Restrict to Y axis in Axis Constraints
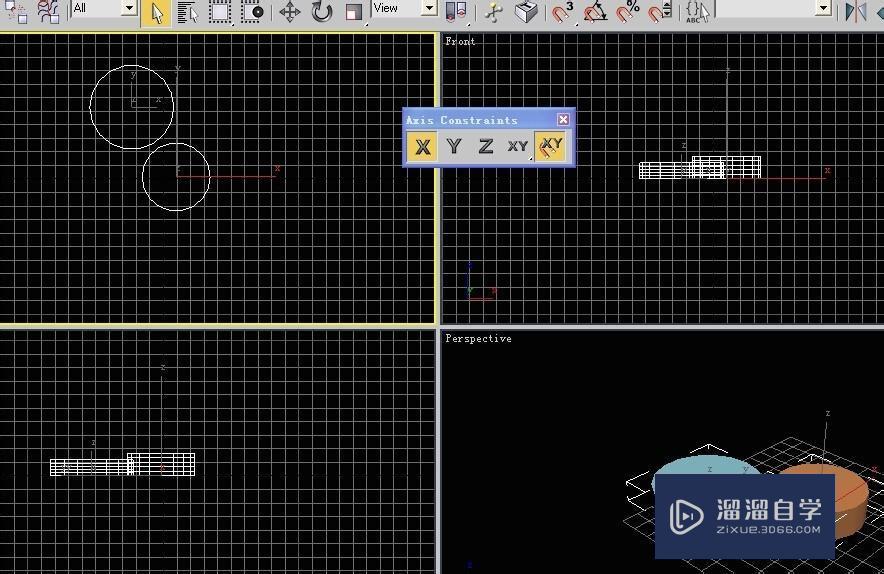Image resolution: width=884 pixels, height=574 pixels. pyautogui.click(x=454, y=147)
